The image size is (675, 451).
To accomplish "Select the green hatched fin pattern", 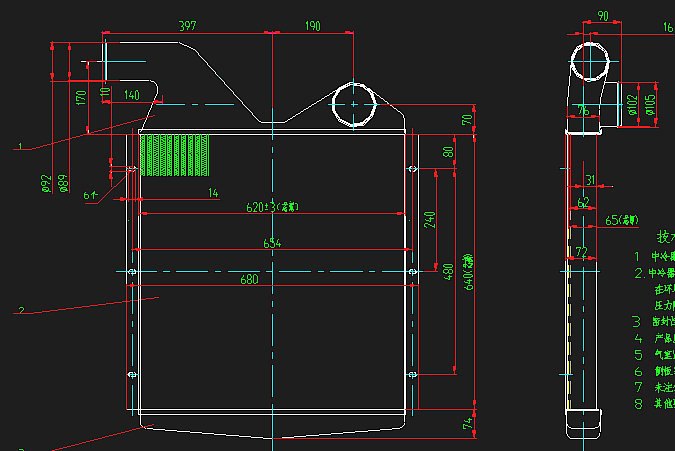I will (176, 154).
